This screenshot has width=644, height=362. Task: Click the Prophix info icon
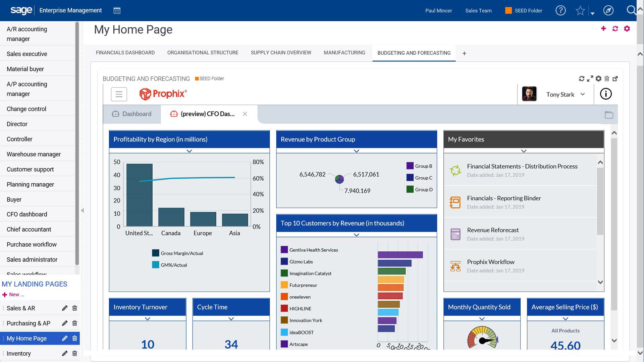coord(606,94)
